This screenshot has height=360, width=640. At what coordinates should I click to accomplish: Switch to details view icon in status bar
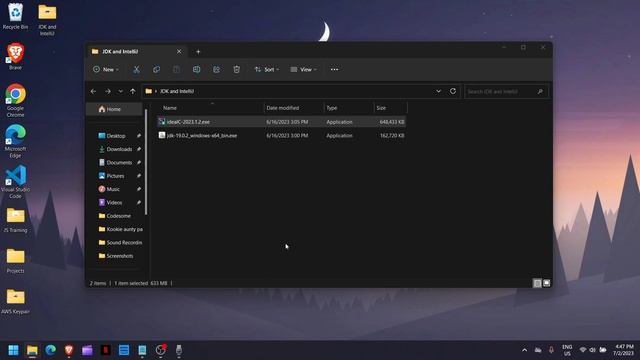537,283
